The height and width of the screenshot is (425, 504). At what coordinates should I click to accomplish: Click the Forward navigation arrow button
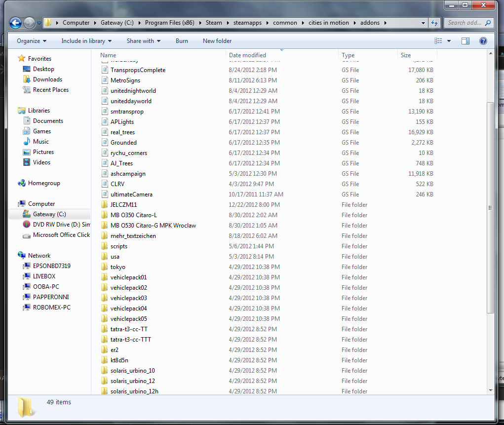click(29, 23)
